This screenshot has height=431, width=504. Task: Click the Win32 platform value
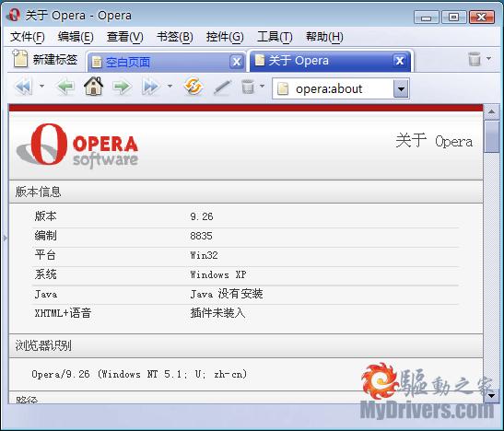[204, 255]
